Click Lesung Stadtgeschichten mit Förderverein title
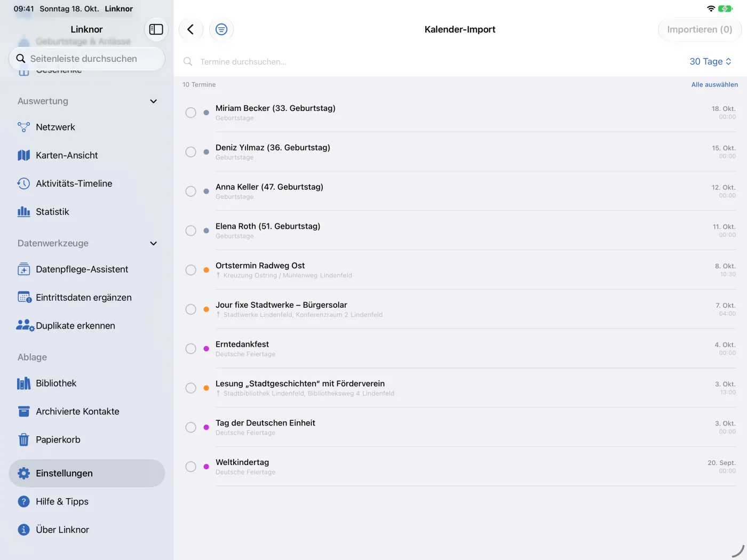The width and height of the screenshot is (747, 560). pos(300,383)
